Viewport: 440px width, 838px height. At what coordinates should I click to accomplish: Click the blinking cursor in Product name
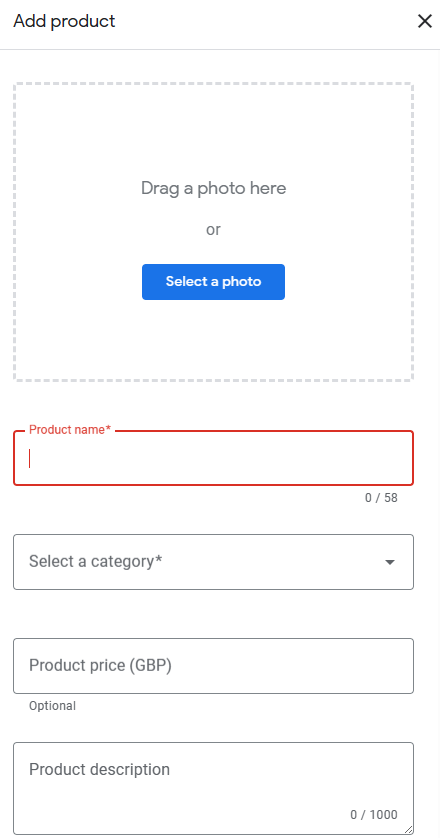click(29, 459)
